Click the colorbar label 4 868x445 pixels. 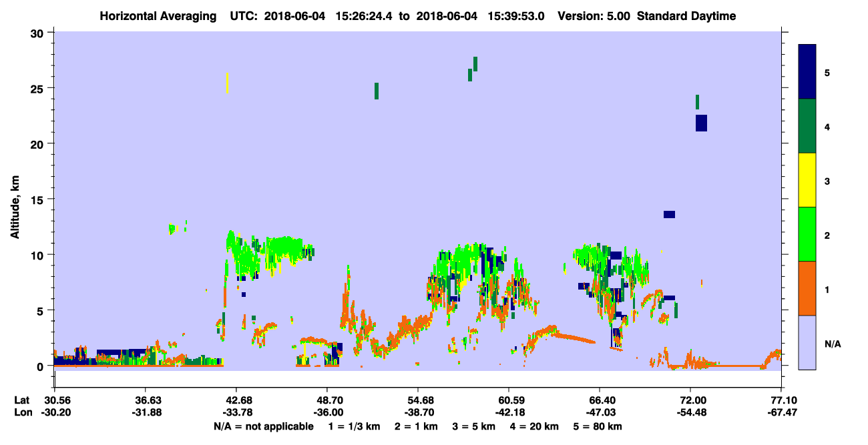(827, 126)
